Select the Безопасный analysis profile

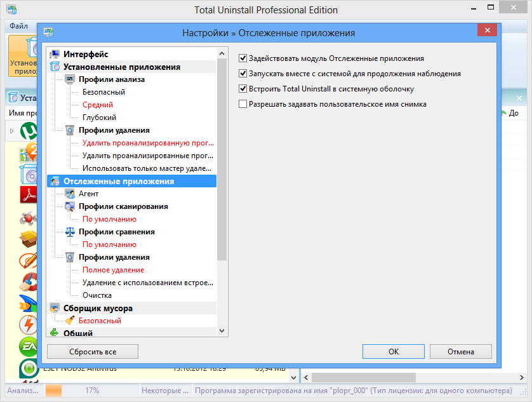tap(103, 92)
